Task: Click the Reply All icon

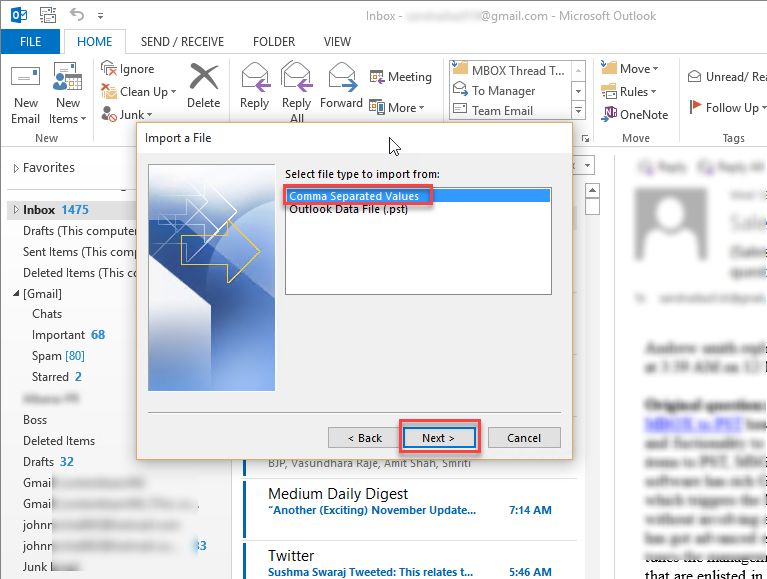Action: pyautogui.click(x=296, y=77)
